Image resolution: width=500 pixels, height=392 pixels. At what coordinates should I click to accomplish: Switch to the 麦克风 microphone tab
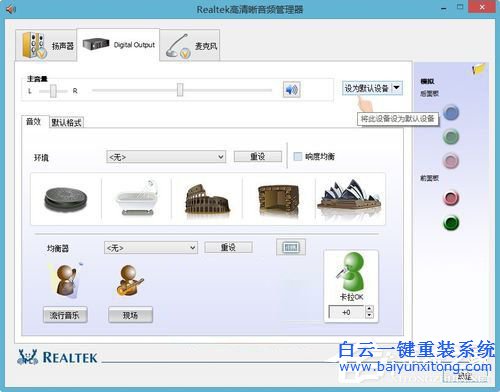pos(190,46)
